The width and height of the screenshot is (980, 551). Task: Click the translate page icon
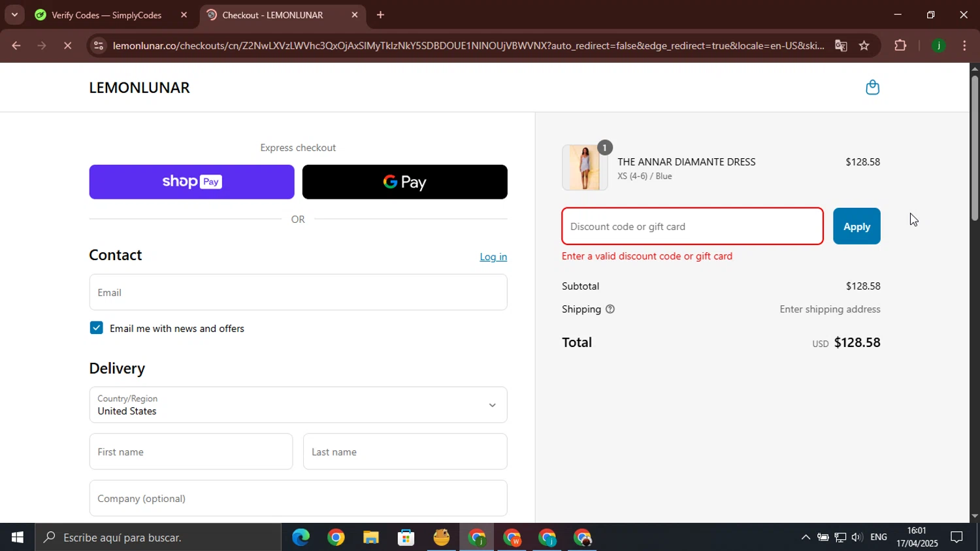point(841,46)
